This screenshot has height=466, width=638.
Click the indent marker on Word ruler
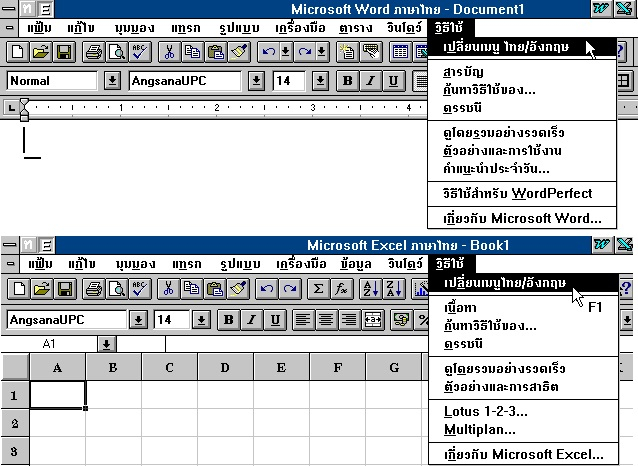24,109
